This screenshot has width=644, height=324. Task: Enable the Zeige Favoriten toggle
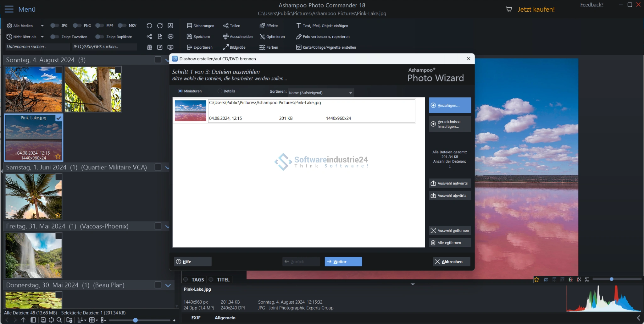[x=54, y=37]
